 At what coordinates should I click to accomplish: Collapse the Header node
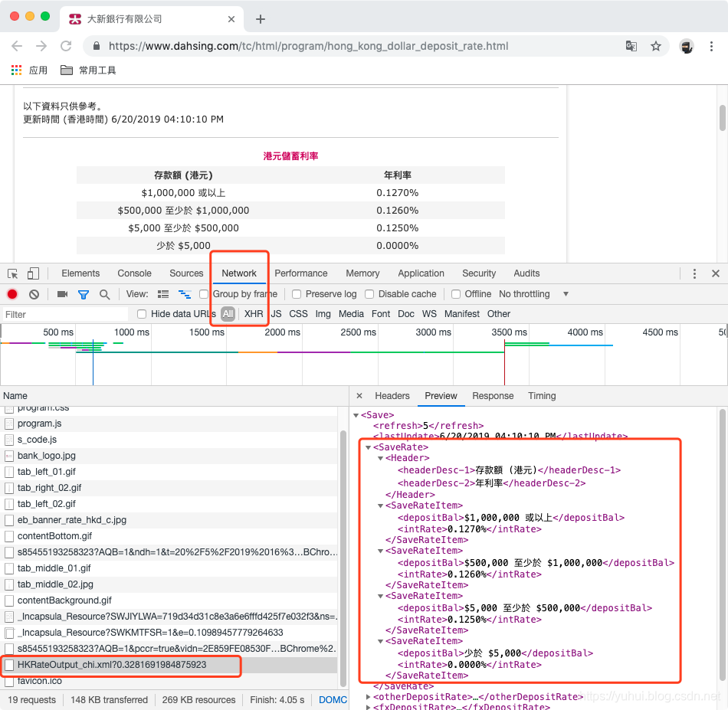coord(380,458)
